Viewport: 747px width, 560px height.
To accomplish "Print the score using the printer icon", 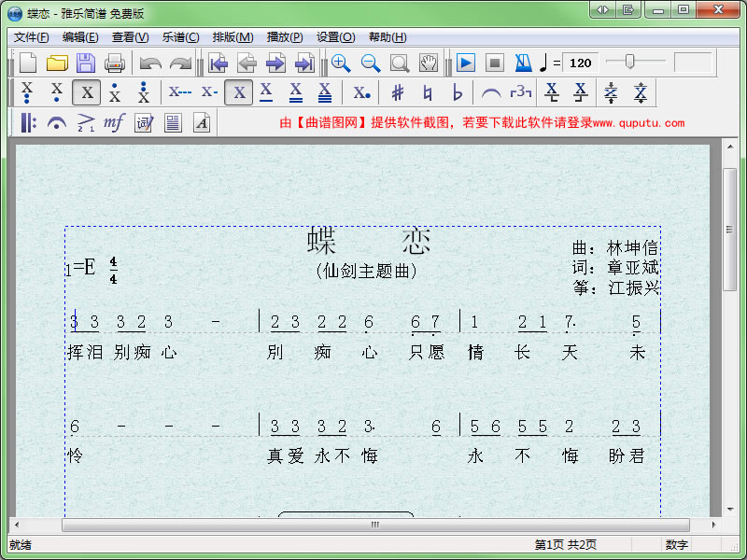I will pos(115,63).
